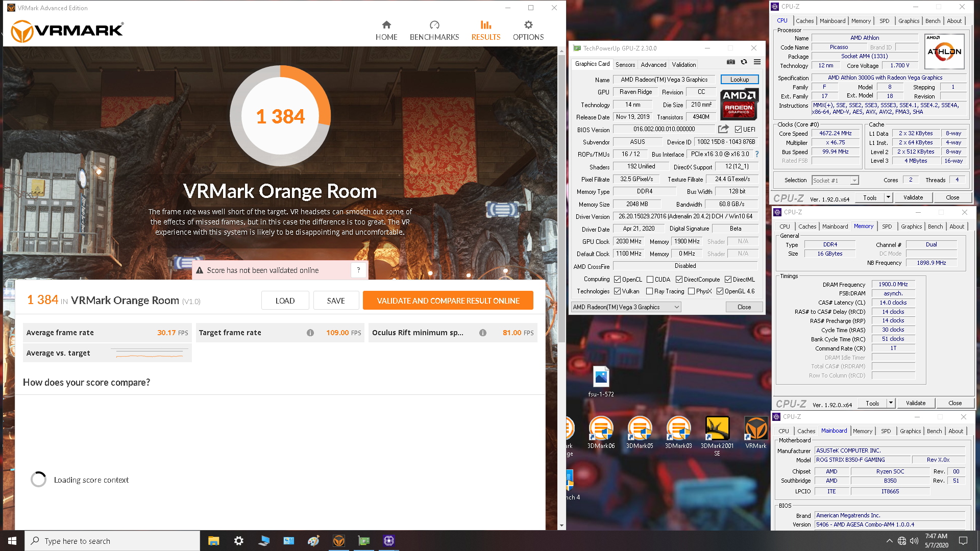Open fsu-1-572 desktop image file
Screen dimensions: 980x551
601,382
